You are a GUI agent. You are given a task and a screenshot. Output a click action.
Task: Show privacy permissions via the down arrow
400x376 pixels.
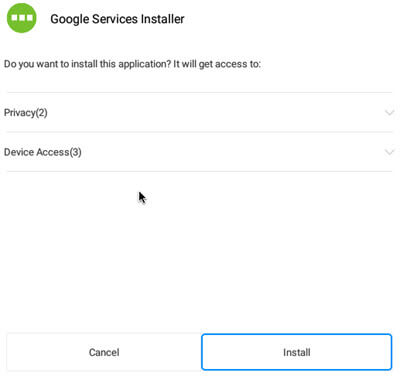389,113
